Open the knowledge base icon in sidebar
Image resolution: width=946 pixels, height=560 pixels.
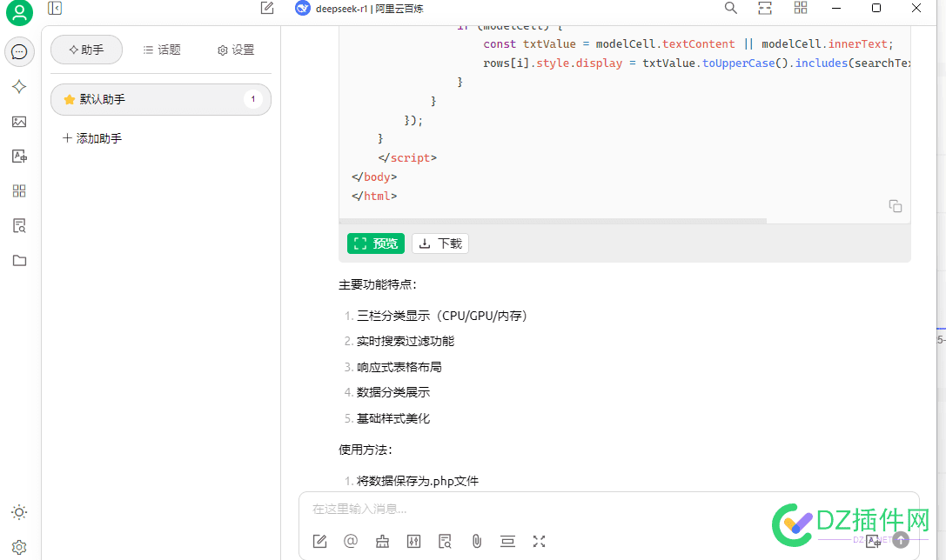[x=19, y=226]
